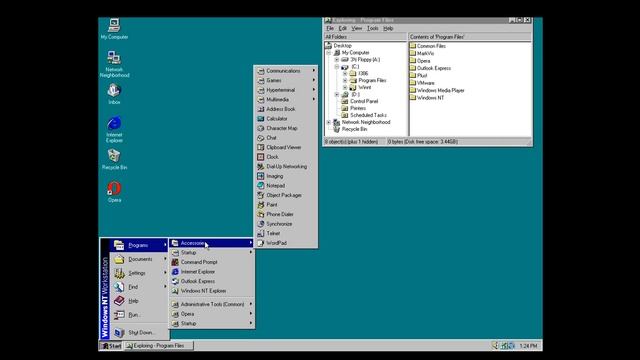
Task: Expand the Program Files tree node
Action: point(345,80)
